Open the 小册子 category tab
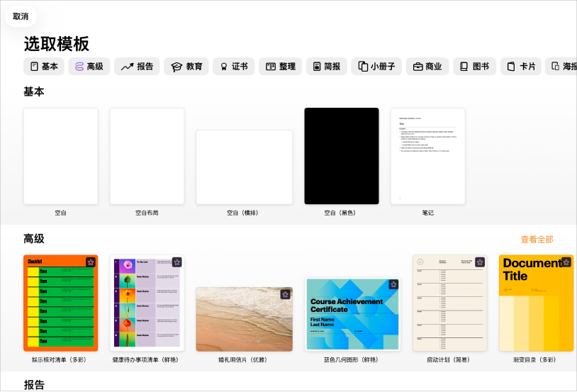The image size is (577, 392). click(x=376, y=67)
